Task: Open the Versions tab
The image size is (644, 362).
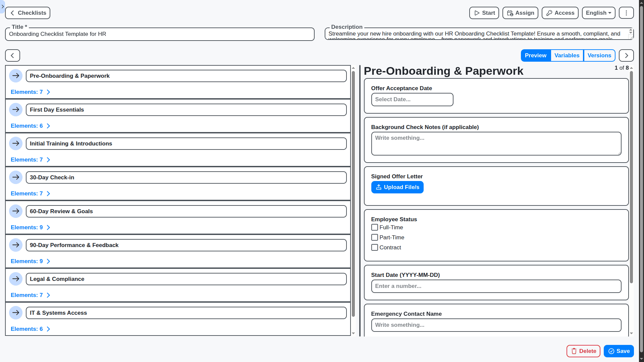Action: (599, 55)
